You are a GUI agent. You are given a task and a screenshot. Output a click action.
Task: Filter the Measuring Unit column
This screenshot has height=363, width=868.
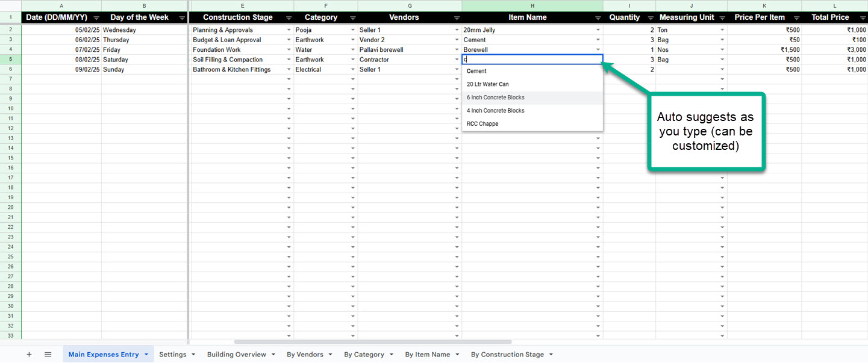click(722, 17)
